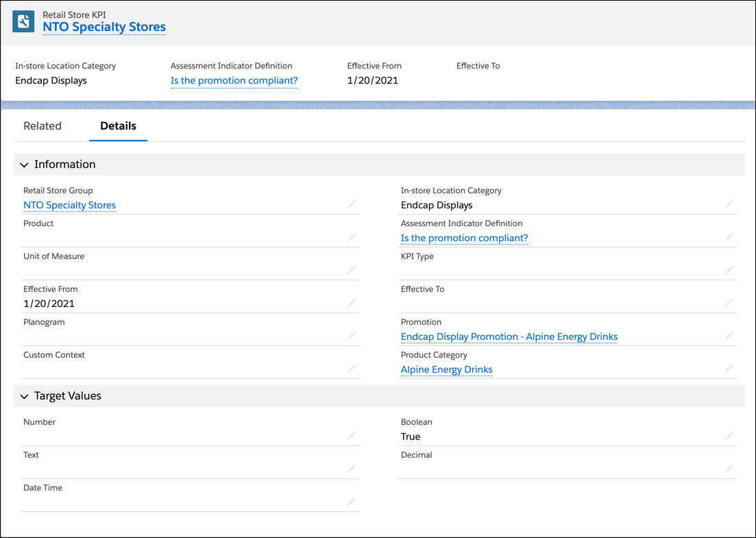The image size is (756, 538).
Task: Click header Effective From date 1/20/2021
Action: click(373, 80)
